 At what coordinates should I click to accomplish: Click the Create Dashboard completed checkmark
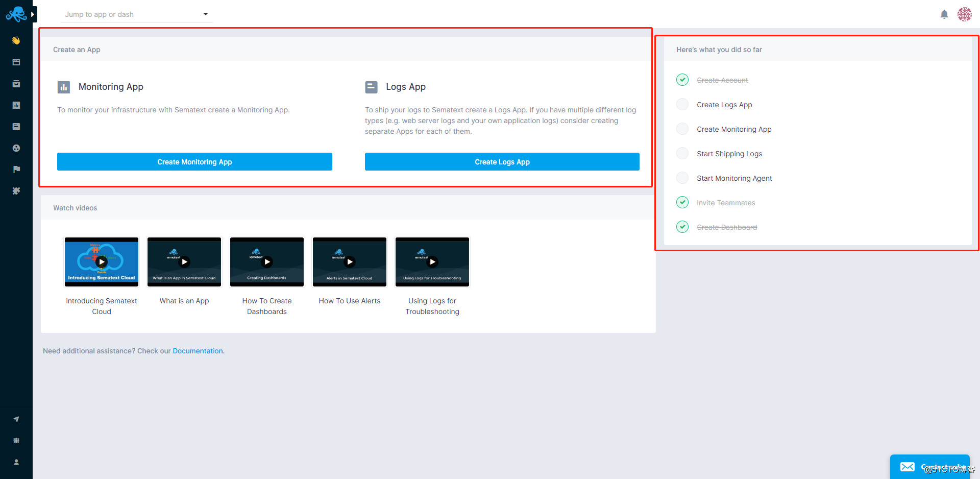[x=682, y=227]
